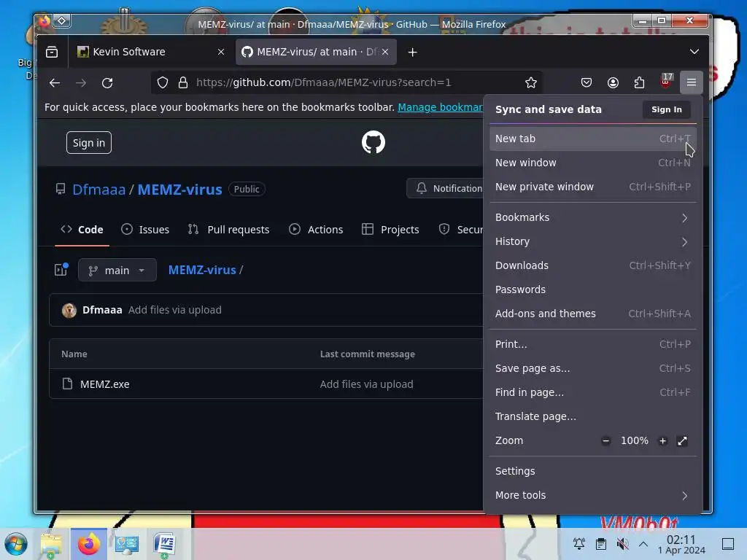The image size is (747, 560).
Task: Click the site security padlock icon
Action: [183, 83]
